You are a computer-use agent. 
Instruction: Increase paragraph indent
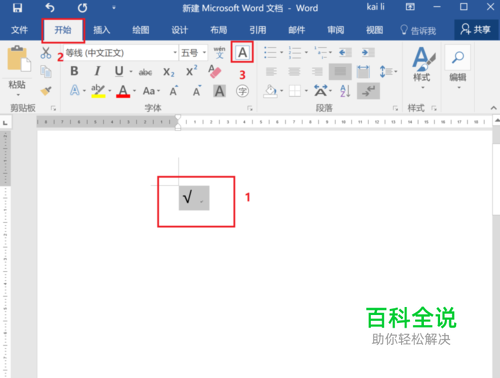pyautogui.click(x=368, y=52)
